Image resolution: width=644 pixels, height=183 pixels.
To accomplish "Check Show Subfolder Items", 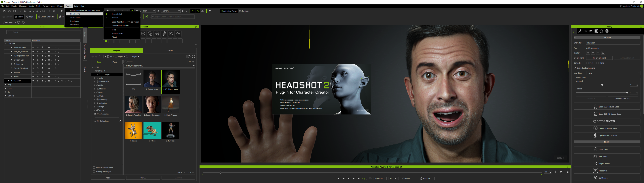I will pos(94,168).
